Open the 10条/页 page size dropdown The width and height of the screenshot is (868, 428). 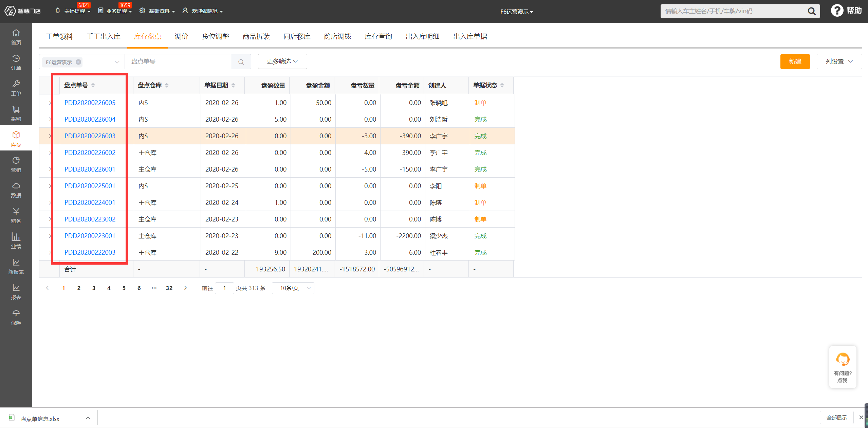[293, 288]
